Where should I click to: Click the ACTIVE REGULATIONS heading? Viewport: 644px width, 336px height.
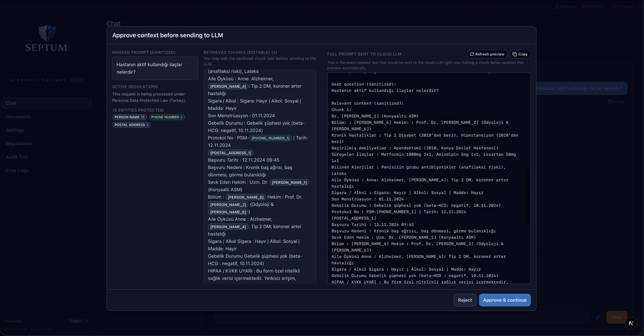coord(135,87)
